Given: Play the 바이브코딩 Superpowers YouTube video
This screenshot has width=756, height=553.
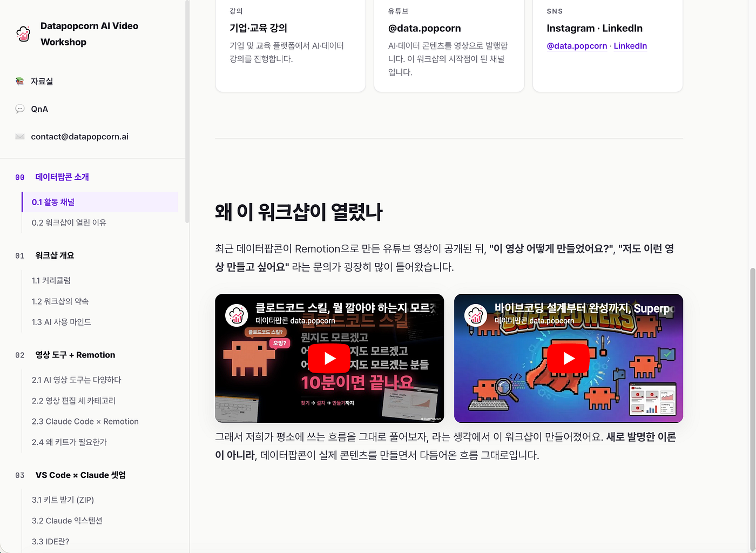Looking at the screenshot, I should click(x=569, y=359).
